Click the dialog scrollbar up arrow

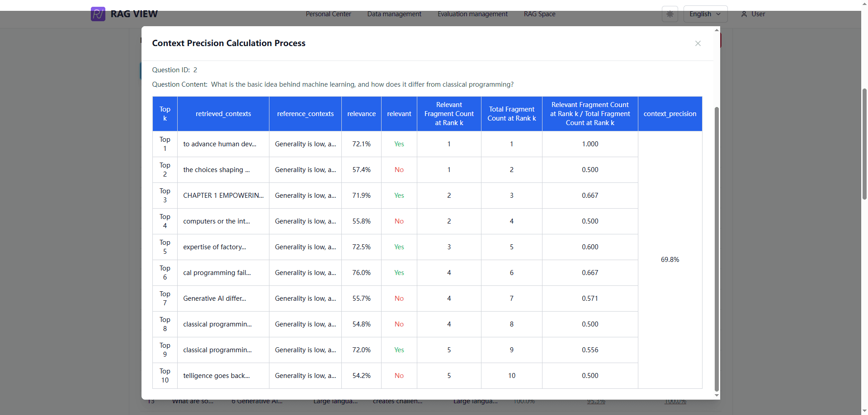tap(717, 30)
